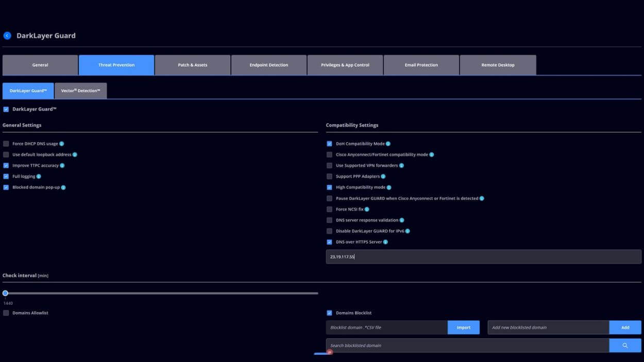Image resolution: width=644 pixels, height=362 pixels.
Task: Uncheck Improve TTPC accuracy
Action: coord(6,166)
